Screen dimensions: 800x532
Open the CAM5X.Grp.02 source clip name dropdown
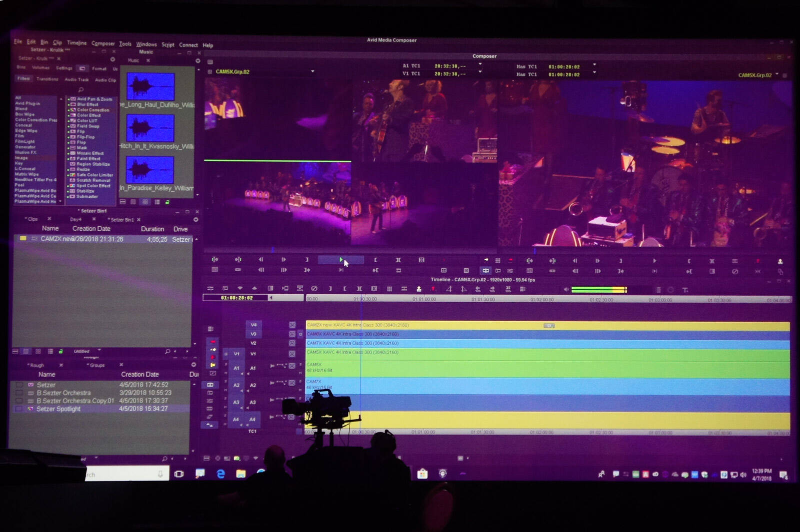312,71
